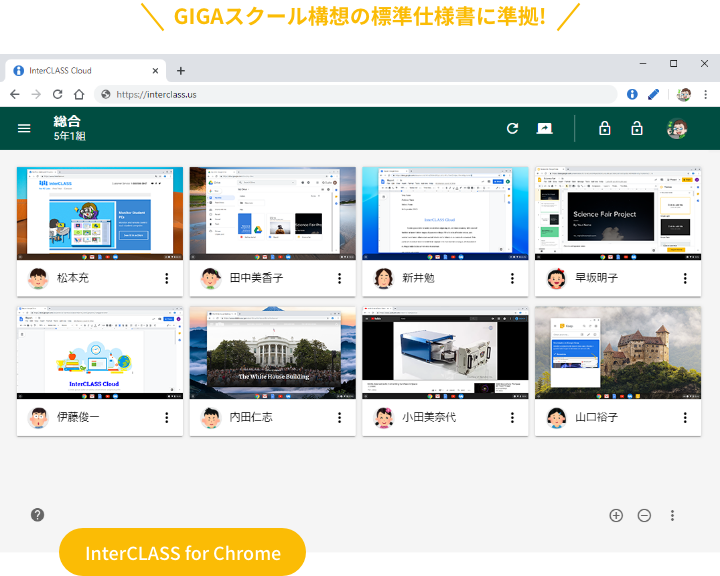Click student name 山口裕子
The image size is (720, 576).
pos(596,417)
